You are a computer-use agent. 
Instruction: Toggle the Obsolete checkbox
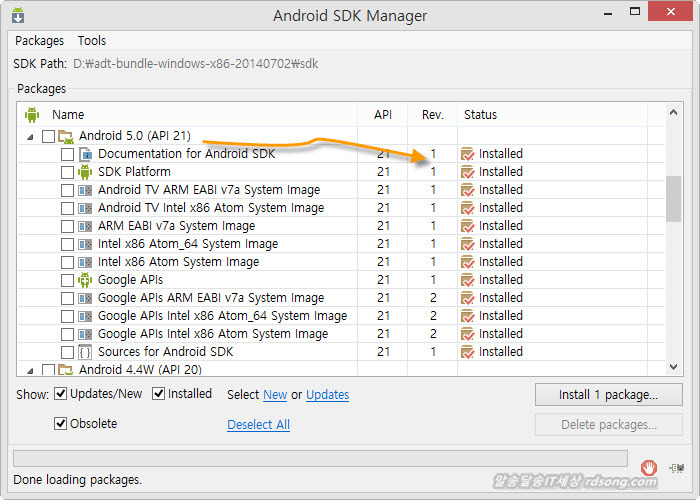point(61,424)
